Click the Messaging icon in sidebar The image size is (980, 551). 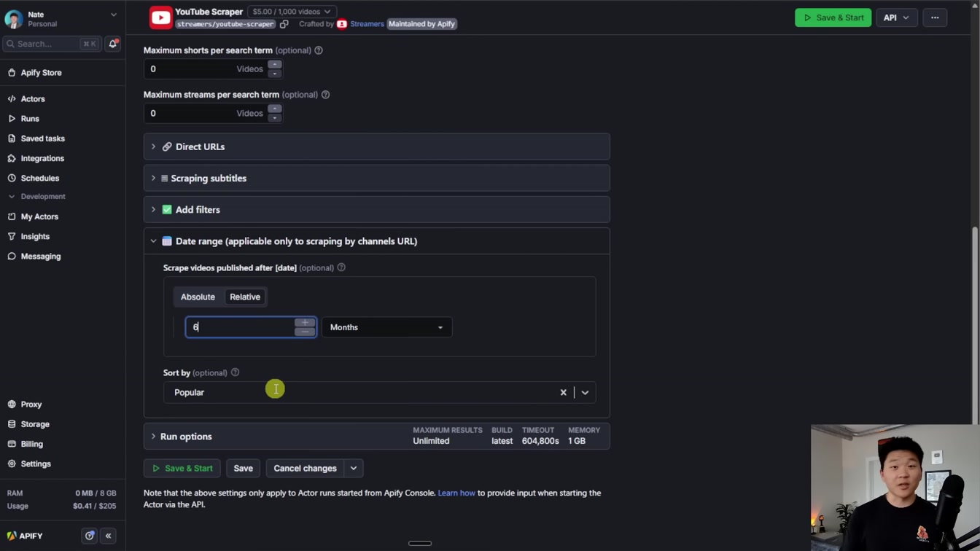click(12, 257)
